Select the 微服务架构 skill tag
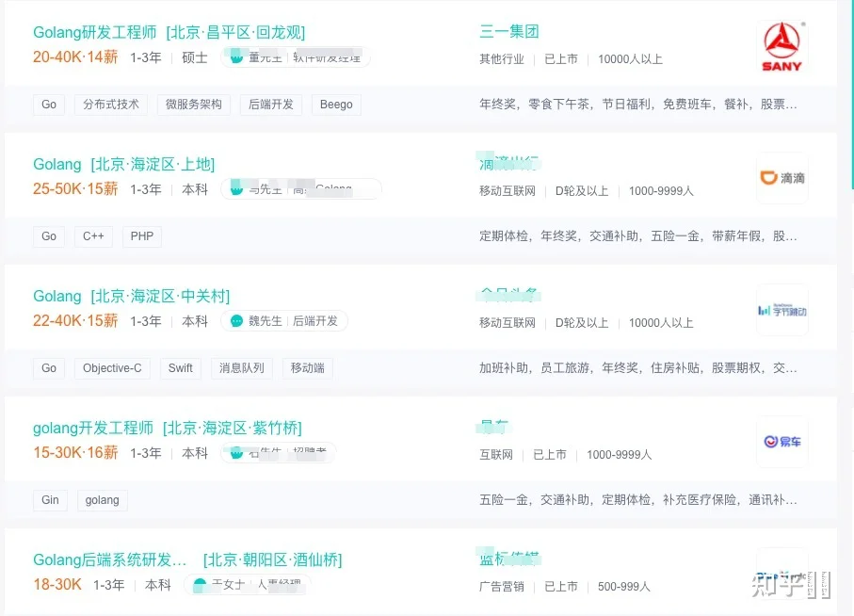The width and height of the screenshot is (854, 616). [x=194, y=105]
